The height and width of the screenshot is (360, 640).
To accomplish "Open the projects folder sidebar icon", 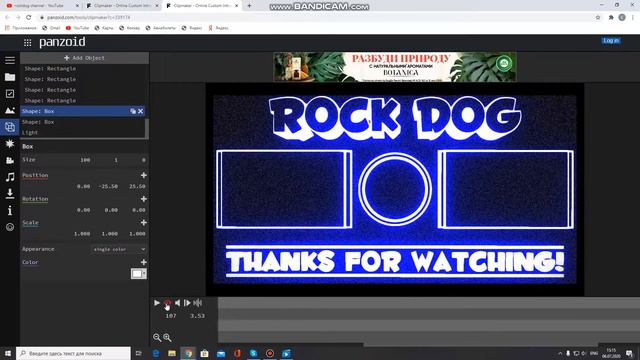I will (x=10, y=77).
